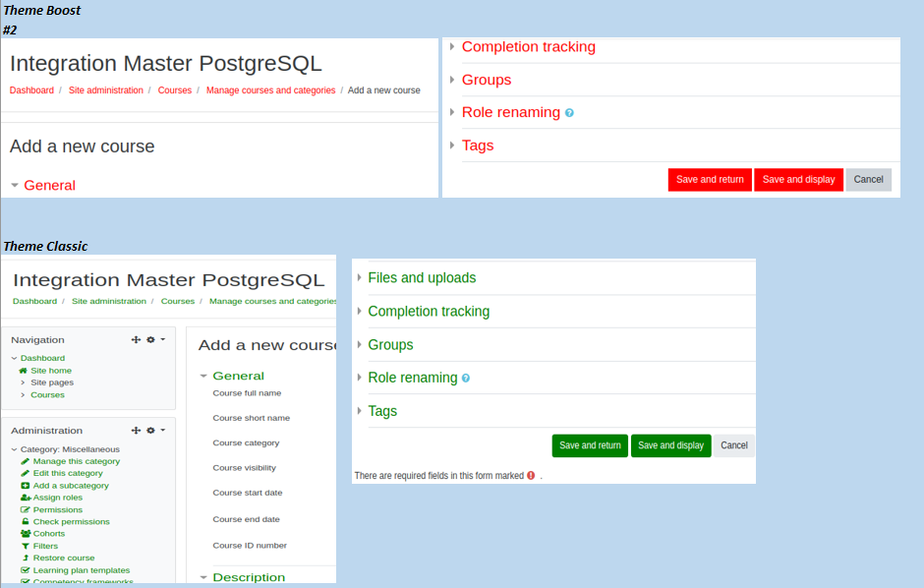Open the Restore course link
The width and height of the screenshot is (924, 588).
(x=64, y=558)
